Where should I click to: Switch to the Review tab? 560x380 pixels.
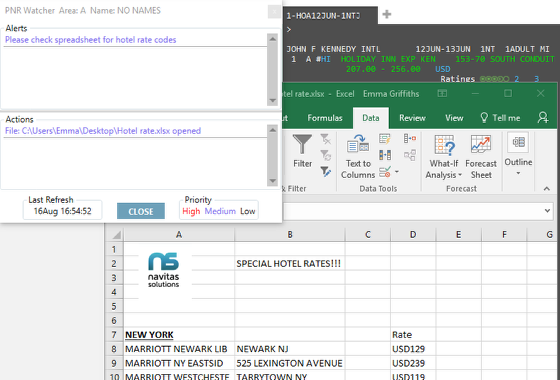(x=412, y=118)
